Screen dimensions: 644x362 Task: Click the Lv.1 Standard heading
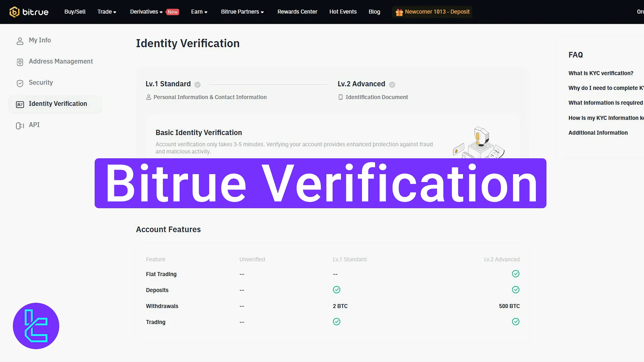coord(168,84)
